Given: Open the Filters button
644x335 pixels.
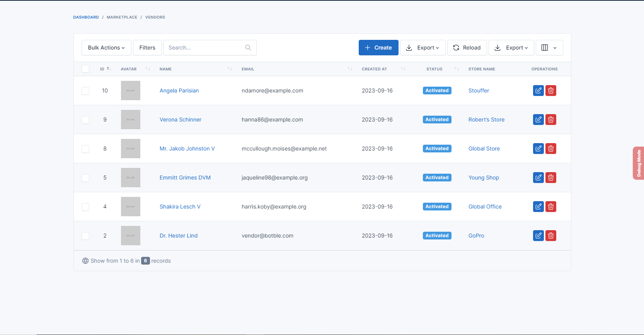Looking at the screenshot, I should coord(147,48).
